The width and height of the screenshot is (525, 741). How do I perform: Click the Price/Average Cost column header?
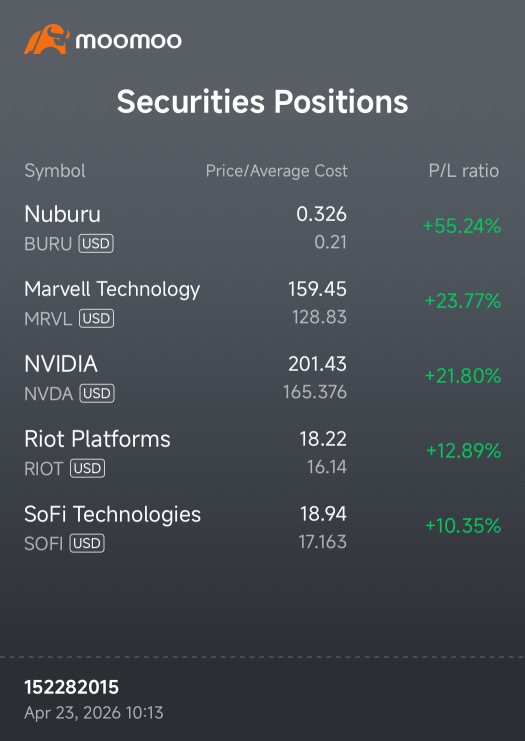(276, 171)
